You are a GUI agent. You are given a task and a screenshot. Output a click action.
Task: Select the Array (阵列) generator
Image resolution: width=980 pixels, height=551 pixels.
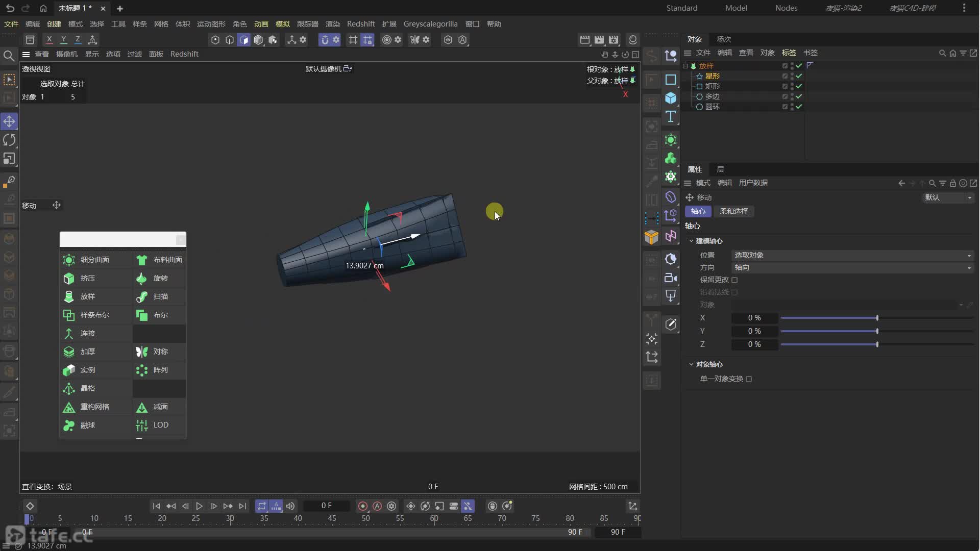pos(159,370)
